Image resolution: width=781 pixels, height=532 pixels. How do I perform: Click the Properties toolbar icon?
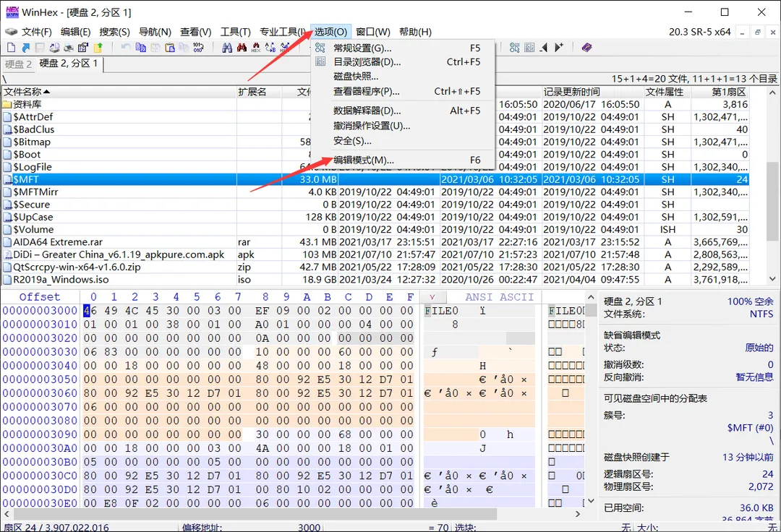coord(83,48)
